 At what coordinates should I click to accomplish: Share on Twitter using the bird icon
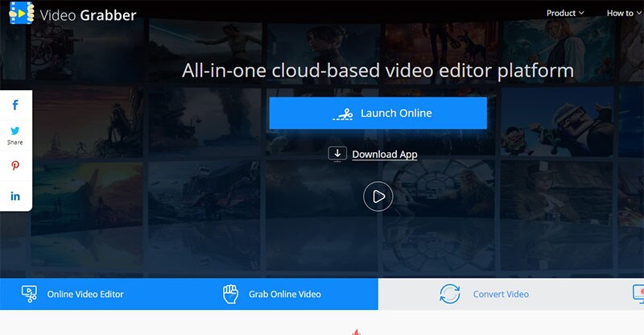pos(15,131)
